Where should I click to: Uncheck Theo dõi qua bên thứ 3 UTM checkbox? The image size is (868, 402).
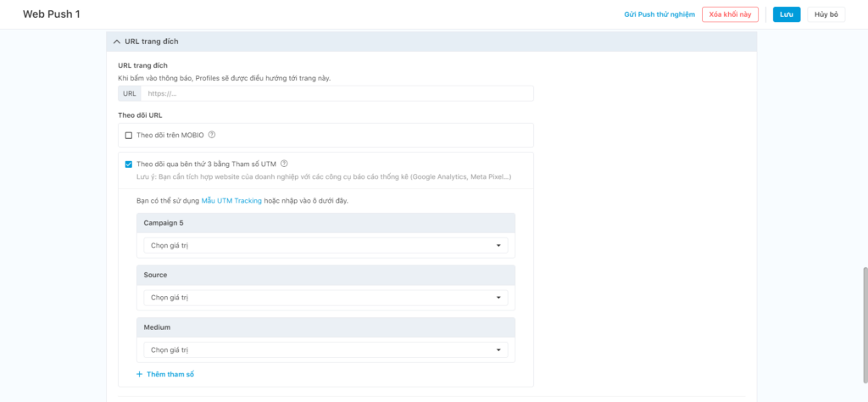point(129,165)
